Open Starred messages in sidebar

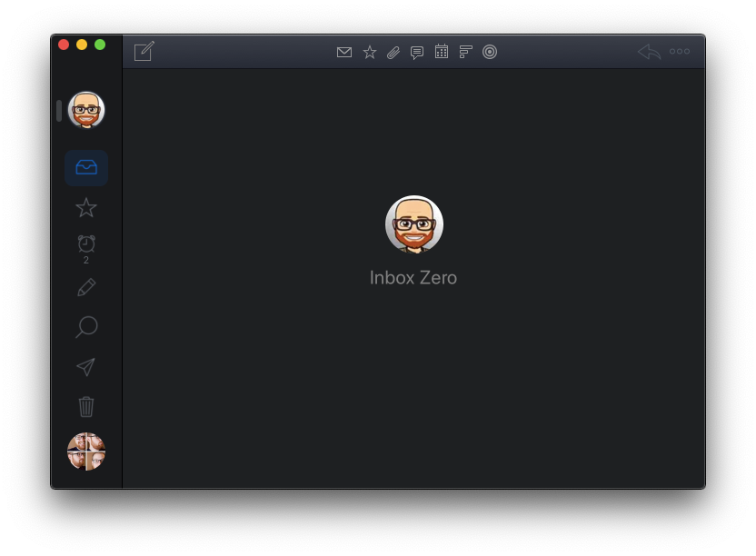86,207
